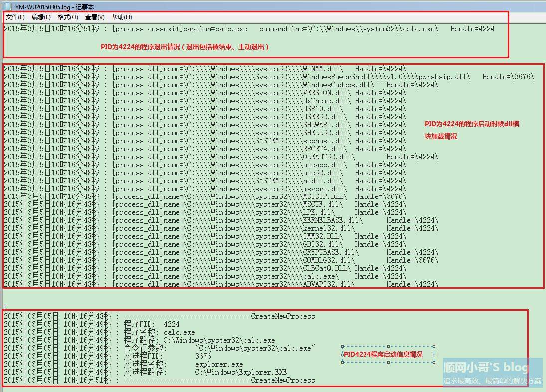This screenshot has height=392, width=546.
Task: Open the 编辑(E) menu
Action: tap(41, 17)
